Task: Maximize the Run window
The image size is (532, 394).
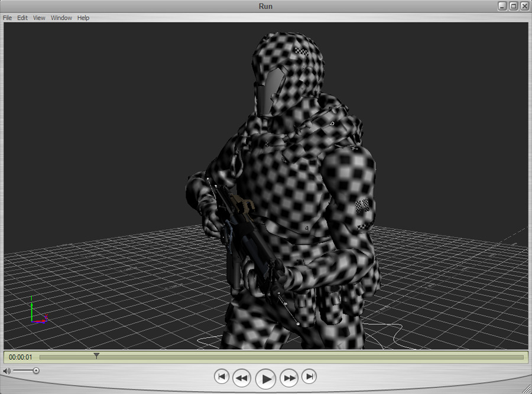Action: pyautogui.click(x=514, y=6)
